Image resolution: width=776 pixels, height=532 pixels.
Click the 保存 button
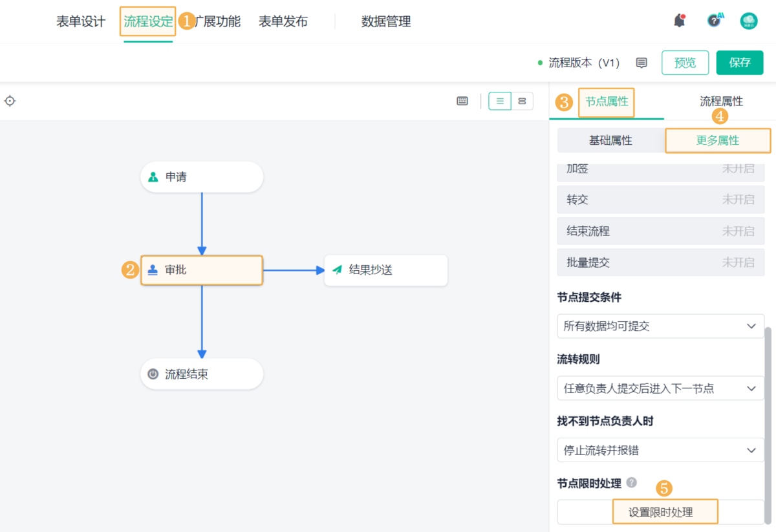(740, 63)
